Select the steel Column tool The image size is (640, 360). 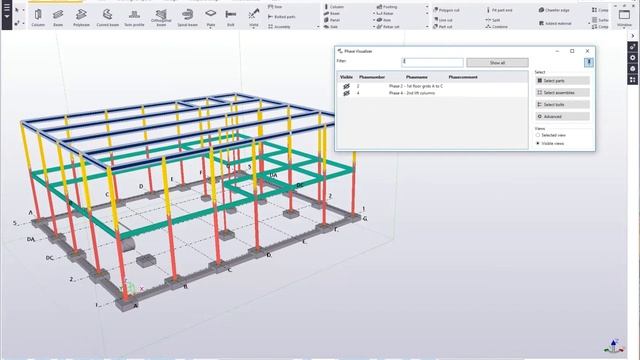pos(38,17)
